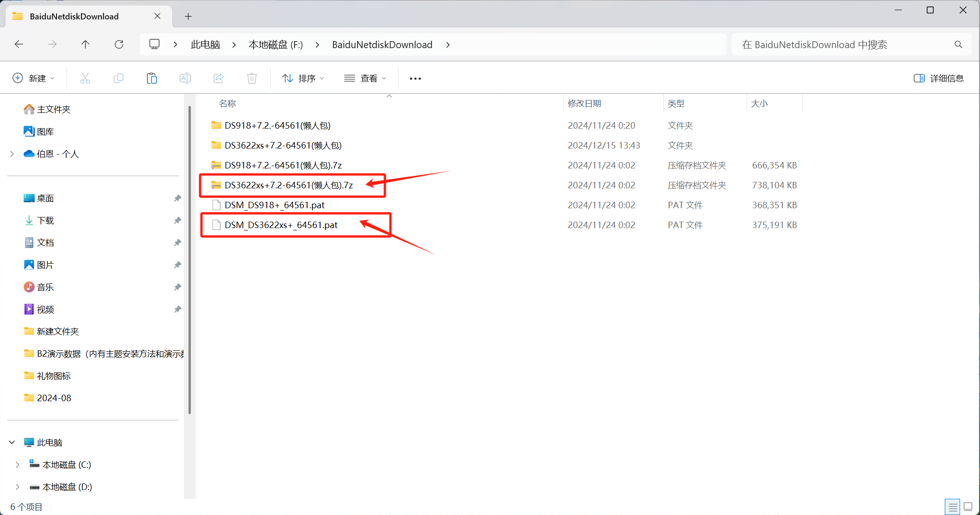Switch to large thumbnails view in status bar
This screenshot has height=515, width=980.
pos(968,507)
